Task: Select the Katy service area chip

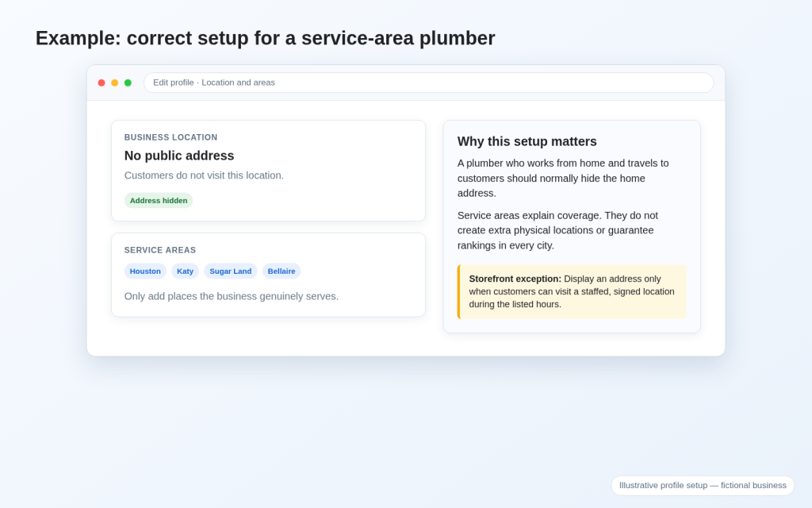Action: click(185, 271)
